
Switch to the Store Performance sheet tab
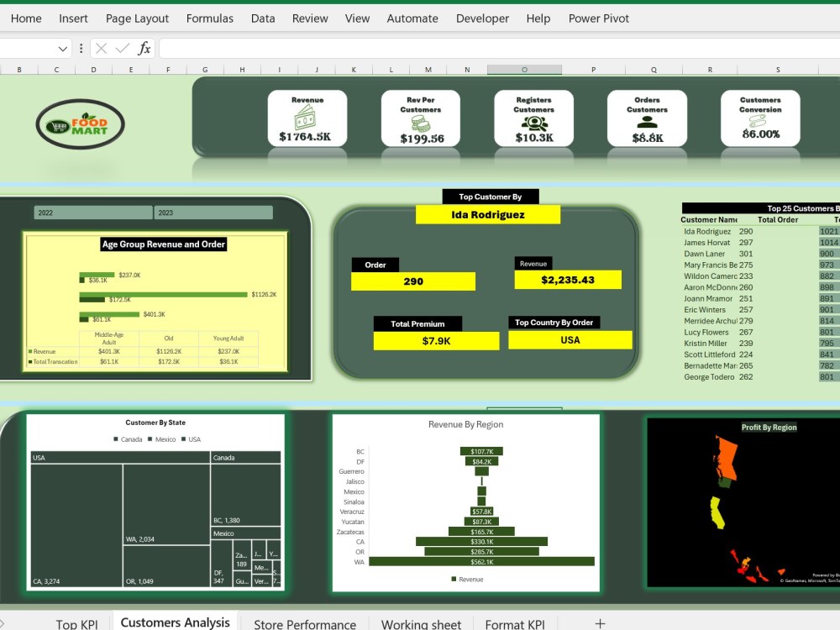coord(305,622)
